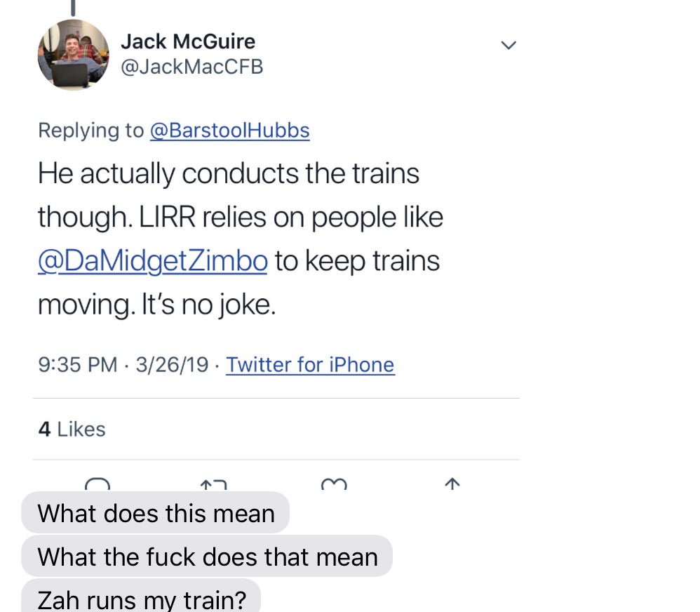Image resolution: width=700 pixels, height=612 pixels.
Task: Open the @DaMidgetZimbo mention link
Action: point(152,260)
